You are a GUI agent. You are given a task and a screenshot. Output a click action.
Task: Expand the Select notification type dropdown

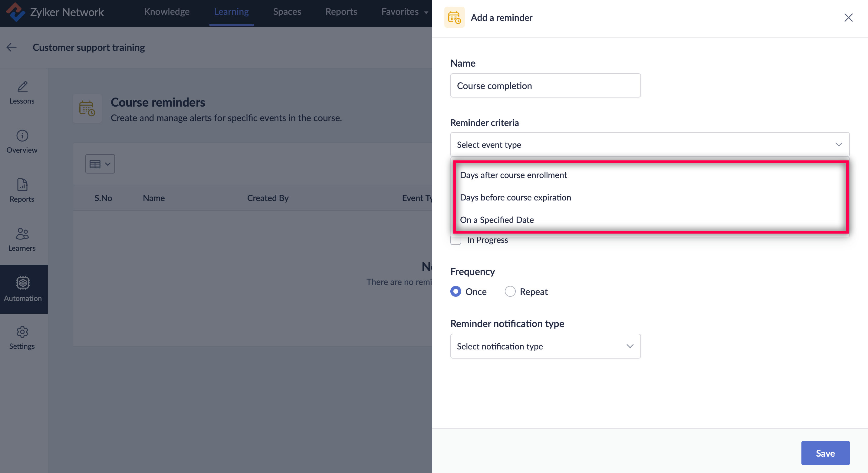545,346
